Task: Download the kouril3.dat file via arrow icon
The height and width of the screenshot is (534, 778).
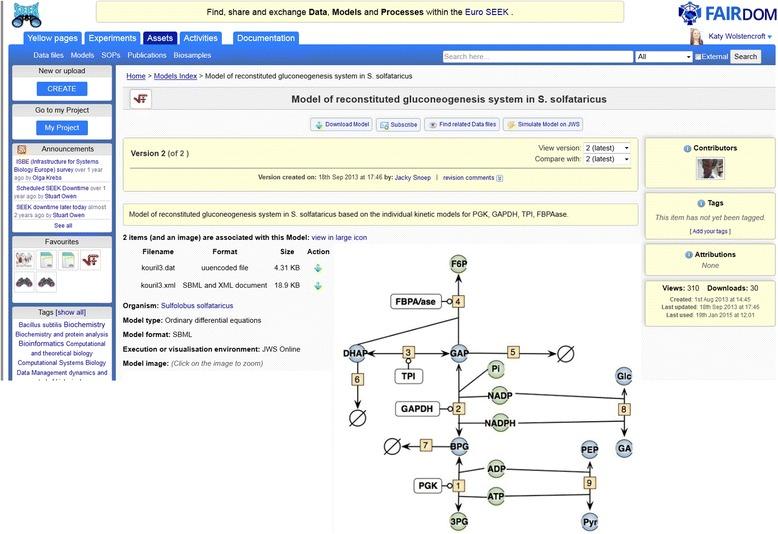Action: (318, 268)
